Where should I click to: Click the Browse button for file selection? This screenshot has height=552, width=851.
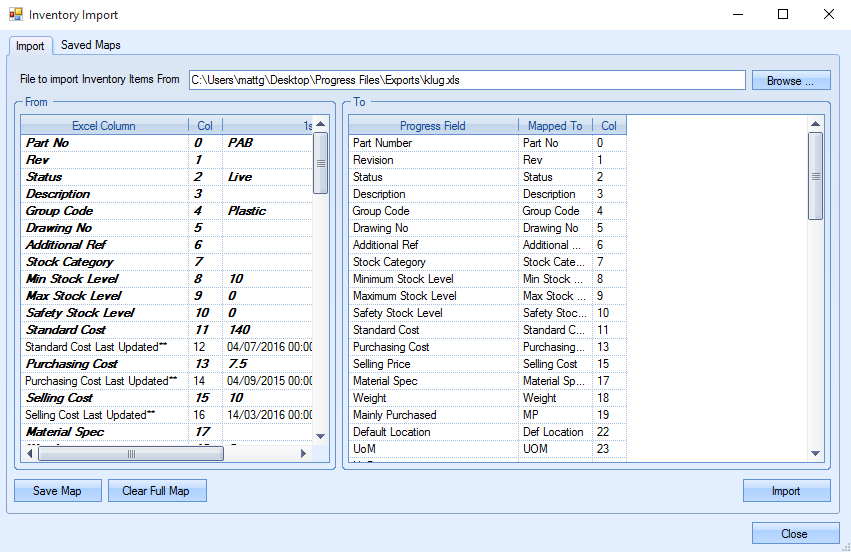click(x=790, y=81)
